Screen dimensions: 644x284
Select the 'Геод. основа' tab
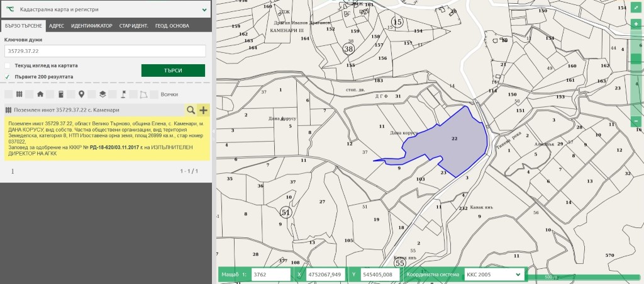point(172,26)
